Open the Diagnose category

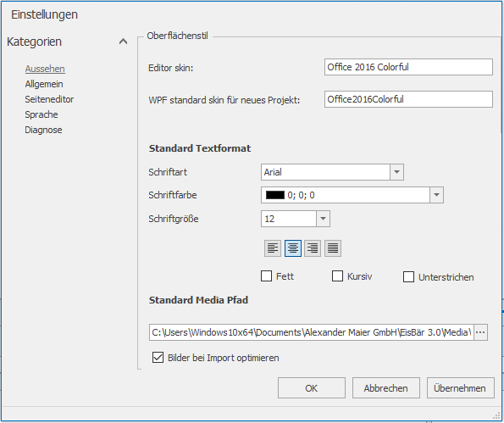click(x=43, y=130)
